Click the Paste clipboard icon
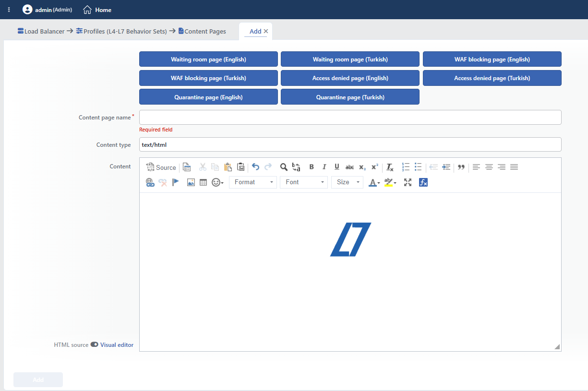Screen dimensions: 588x391 228,167
